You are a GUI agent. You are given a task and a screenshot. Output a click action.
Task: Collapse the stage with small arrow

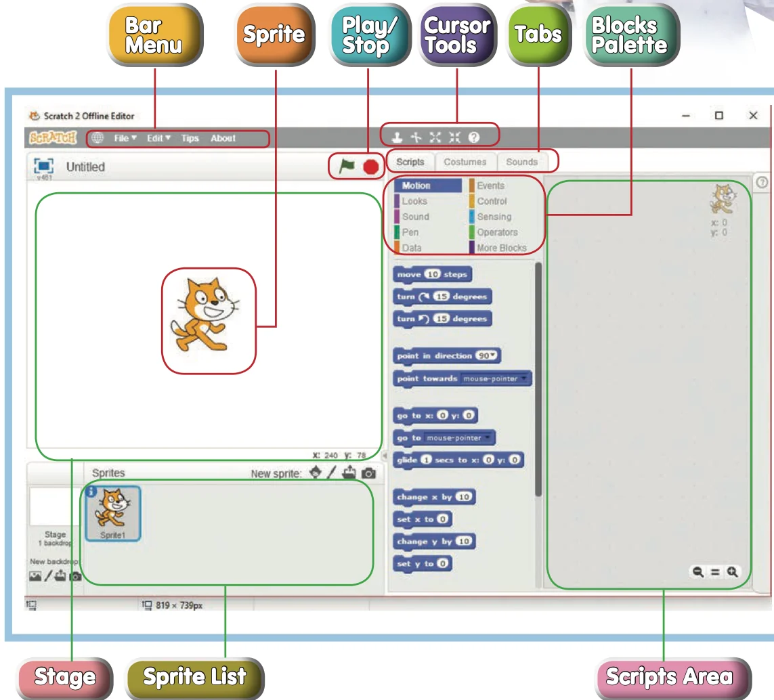pos(385,456)
